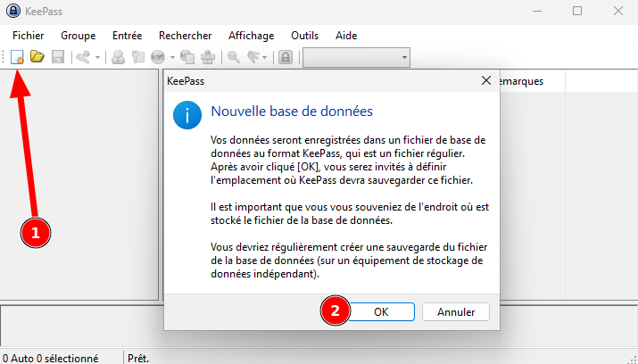Close the Nouvelle base de données dialog
The width and height of the screenshot is (638, 364).
(486, 80)
